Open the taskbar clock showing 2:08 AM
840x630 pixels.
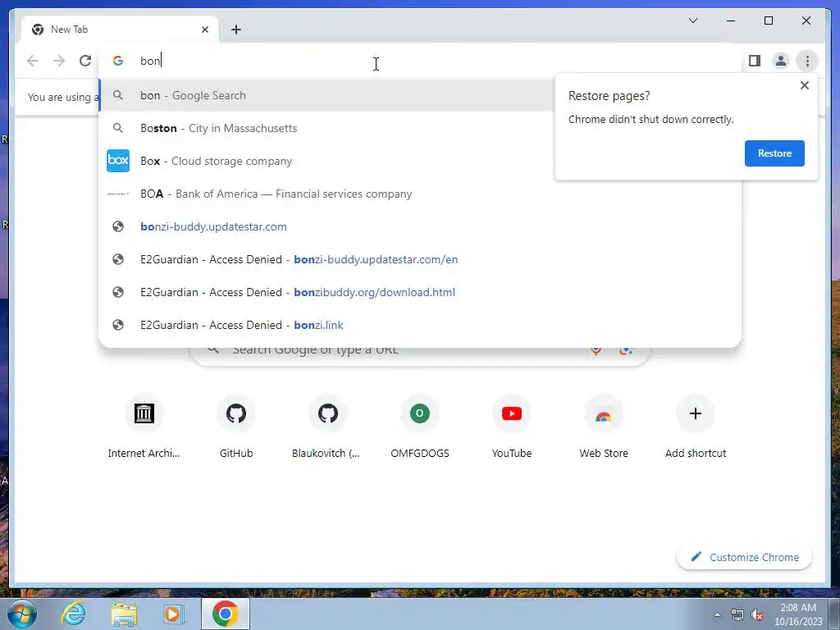point(798,614)
